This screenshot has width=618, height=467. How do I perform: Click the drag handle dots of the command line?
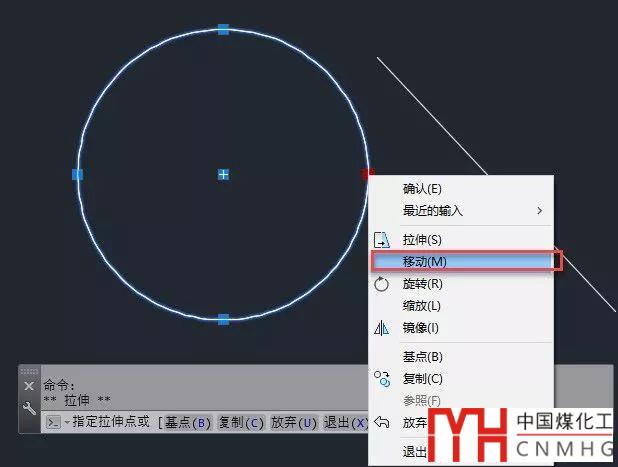coord(29,371)
